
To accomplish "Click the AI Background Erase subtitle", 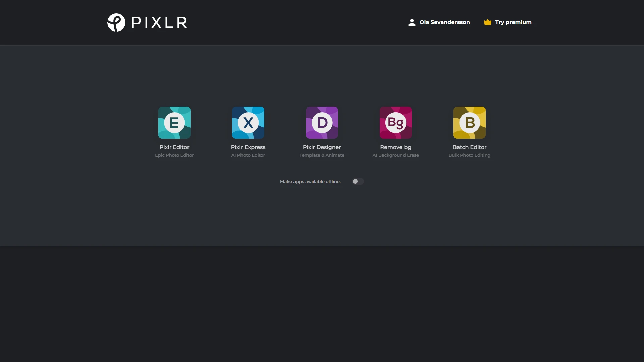I will [396, 155].
